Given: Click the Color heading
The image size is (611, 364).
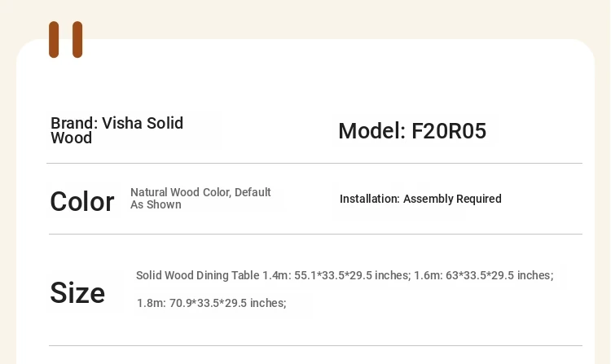Looking at the screenshot, I should pyautogui.click(x=82, y=202).
